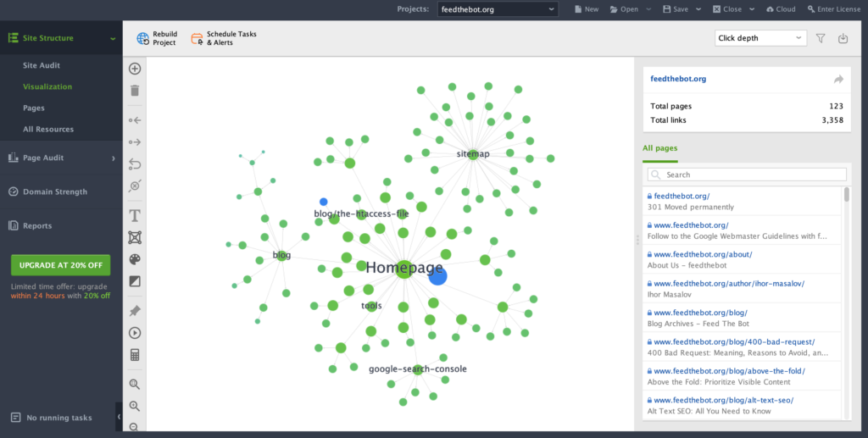The width and height of the screenshot is (868, 438).
Task: Select All Resources in sidebar
Action: click(48, 130)
